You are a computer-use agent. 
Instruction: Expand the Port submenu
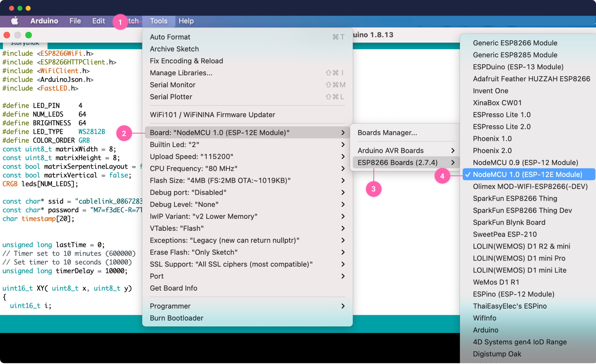248,276
